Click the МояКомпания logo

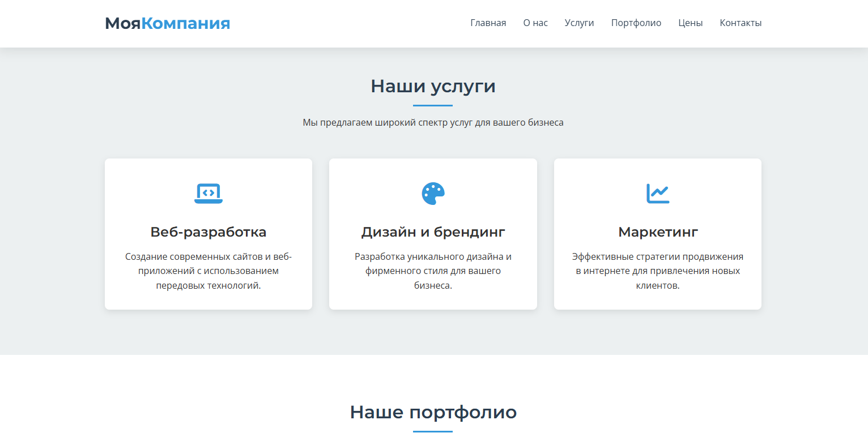click(167, 23)
